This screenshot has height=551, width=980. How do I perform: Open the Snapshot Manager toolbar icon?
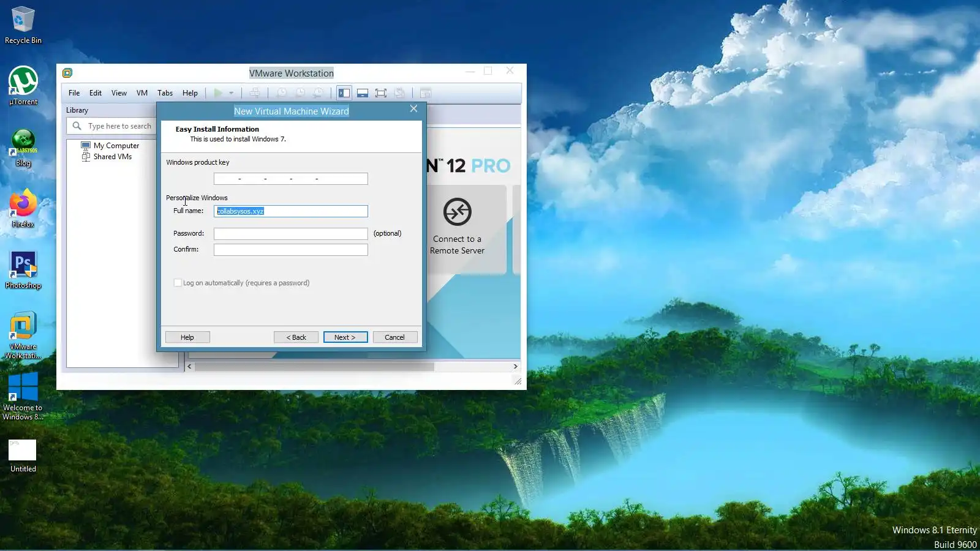pos(318,93)
